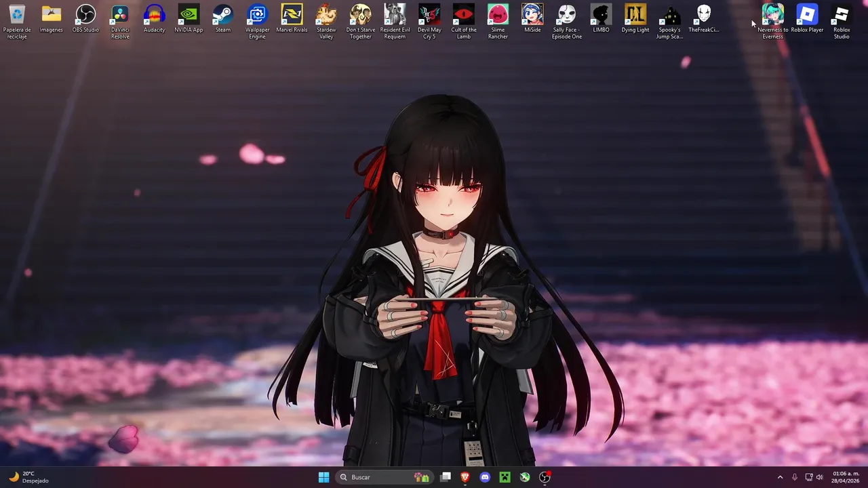Viewport: 868px width, 488px height.
Task: Select the TheFreakCi... desktop shortcut
Action: pyautogui.click(x=704, y=18)
